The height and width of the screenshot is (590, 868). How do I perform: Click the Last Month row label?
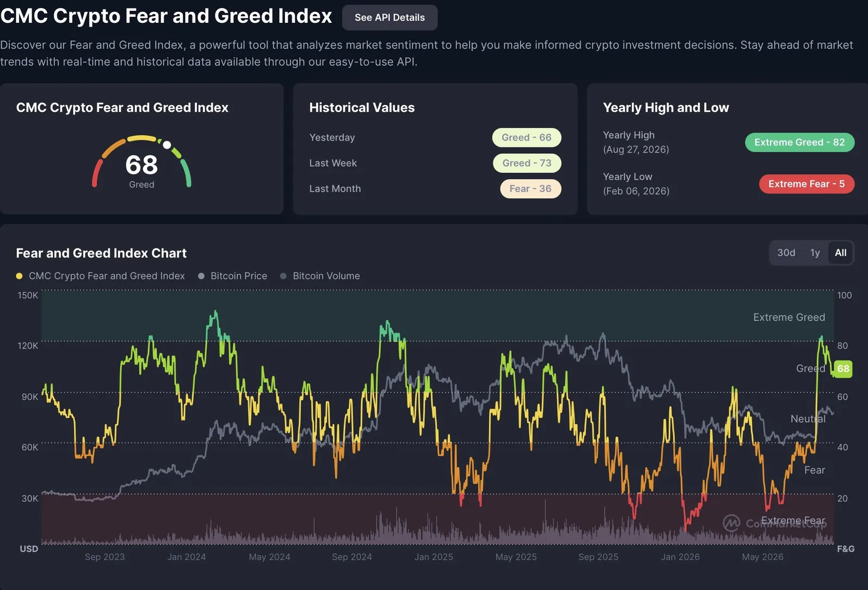click(x=335, y=189)
